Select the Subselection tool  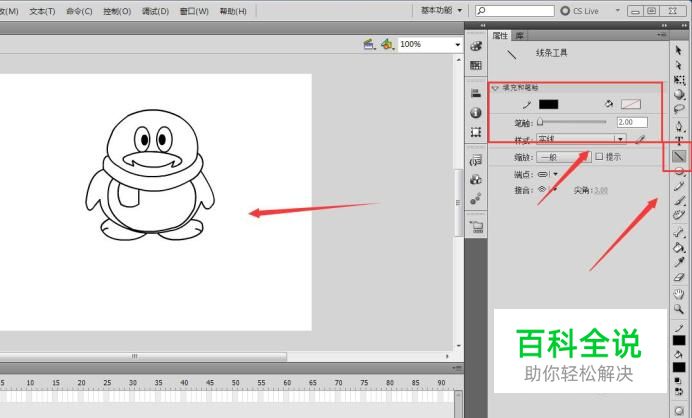[x=679, y=65]
